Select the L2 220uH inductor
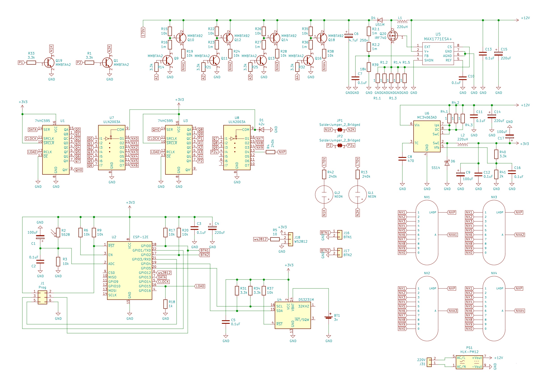 (x=463, y=144)
